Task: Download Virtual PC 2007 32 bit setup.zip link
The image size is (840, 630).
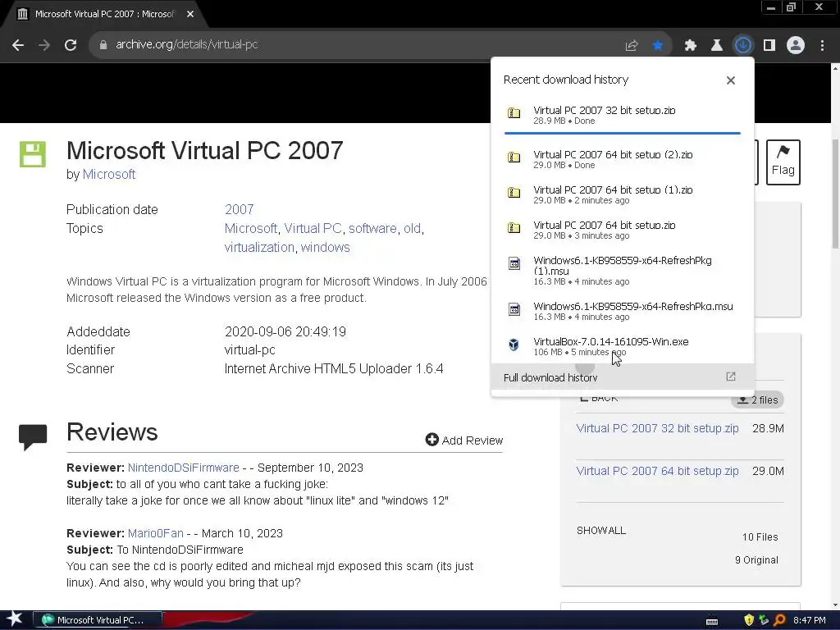Action: click(x=657, y=428)
